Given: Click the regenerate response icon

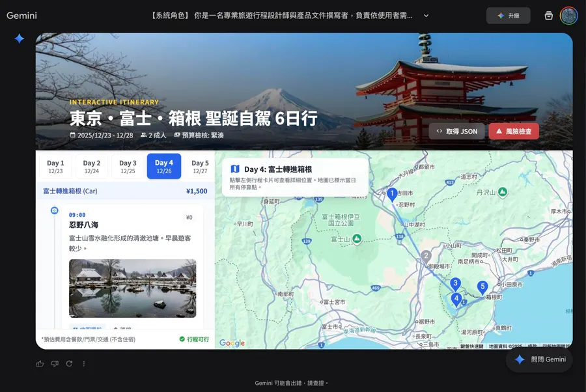Looking at the screenshot, I should tap(70, 363).
